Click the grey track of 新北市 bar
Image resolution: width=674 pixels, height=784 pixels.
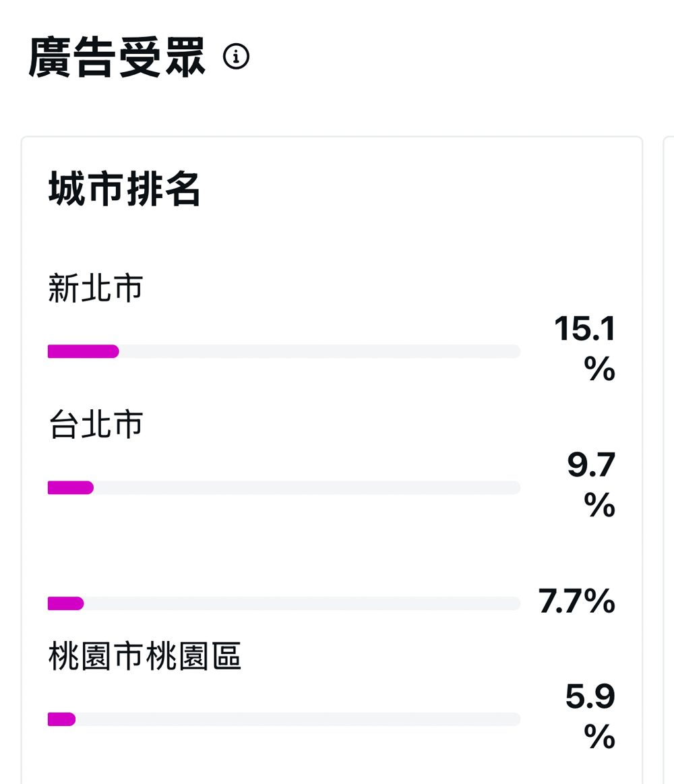(319, 351)
